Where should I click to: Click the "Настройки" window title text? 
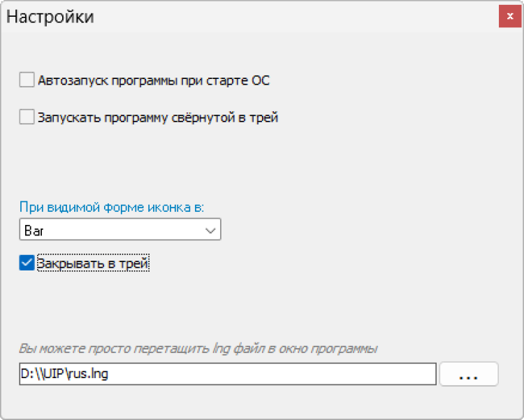[x=50, y=17]
